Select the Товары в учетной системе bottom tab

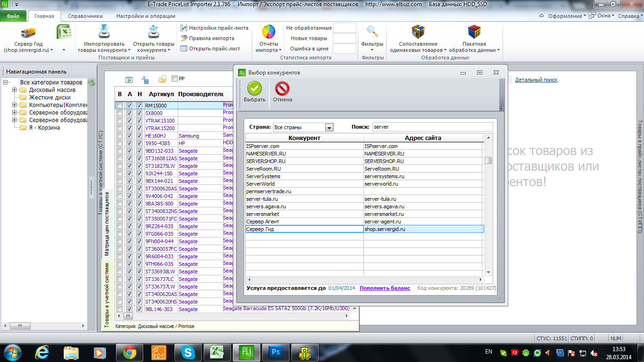pyautogui.click(x=107, y=295)
